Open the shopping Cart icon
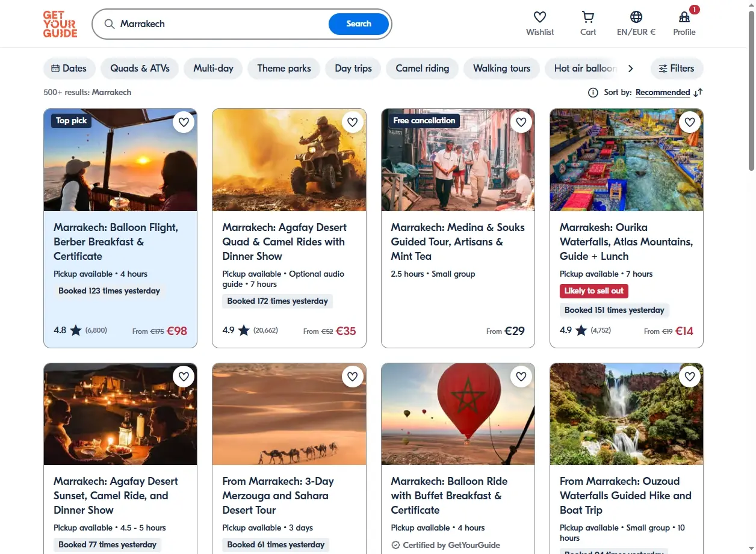 click(x=588, y=17)
